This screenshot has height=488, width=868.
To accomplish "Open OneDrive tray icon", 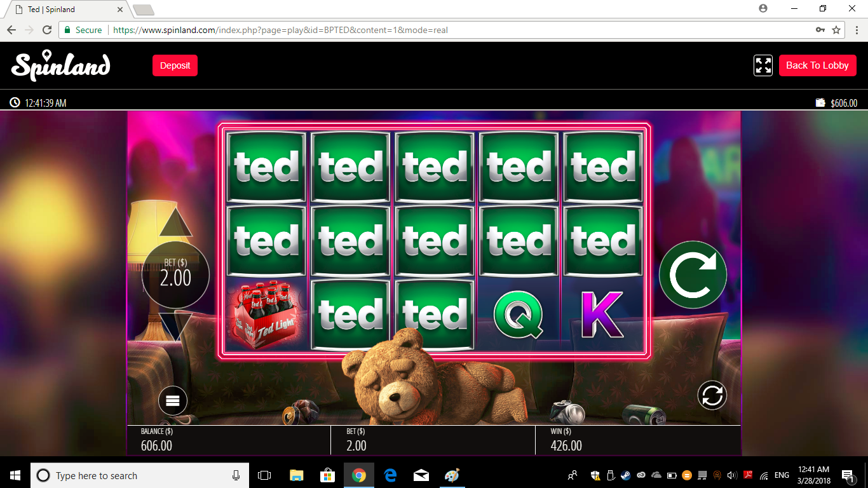I will [656, 475].
